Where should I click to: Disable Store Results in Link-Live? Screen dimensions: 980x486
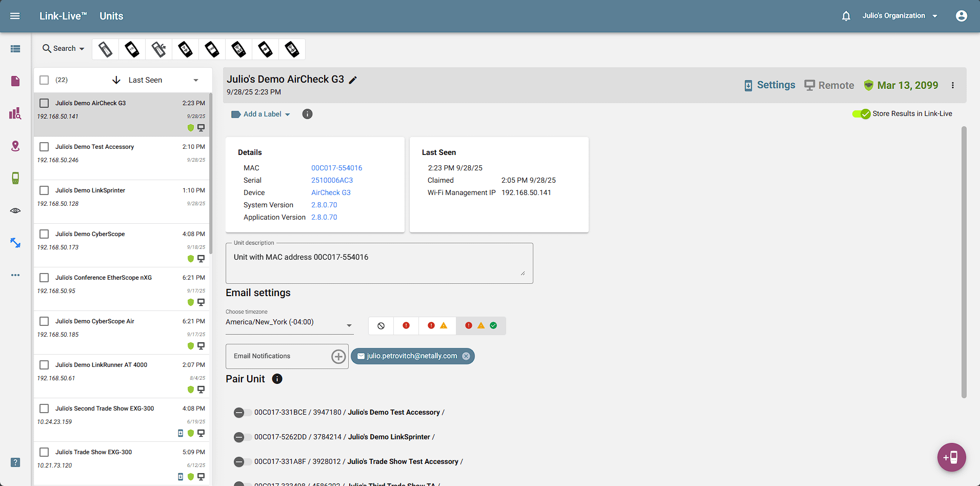[862, 113]
